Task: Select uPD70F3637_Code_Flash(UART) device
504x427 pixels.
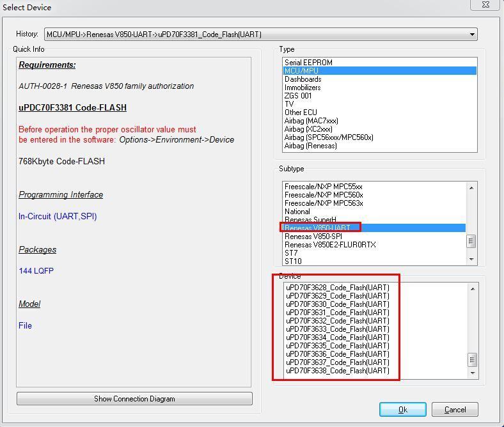Action: coord(375,362)
